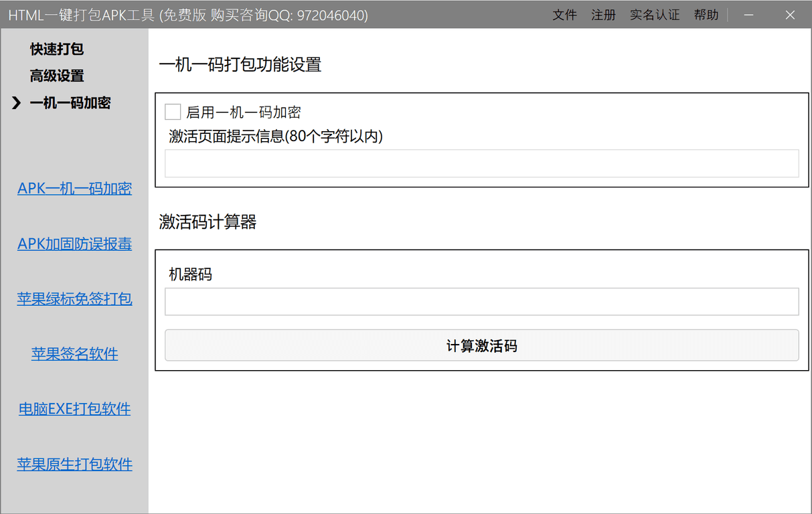Open 实名认证 from the top bar
Viewport: 812px width, 514px height.
pyautogui.click(x=655, y=15)
